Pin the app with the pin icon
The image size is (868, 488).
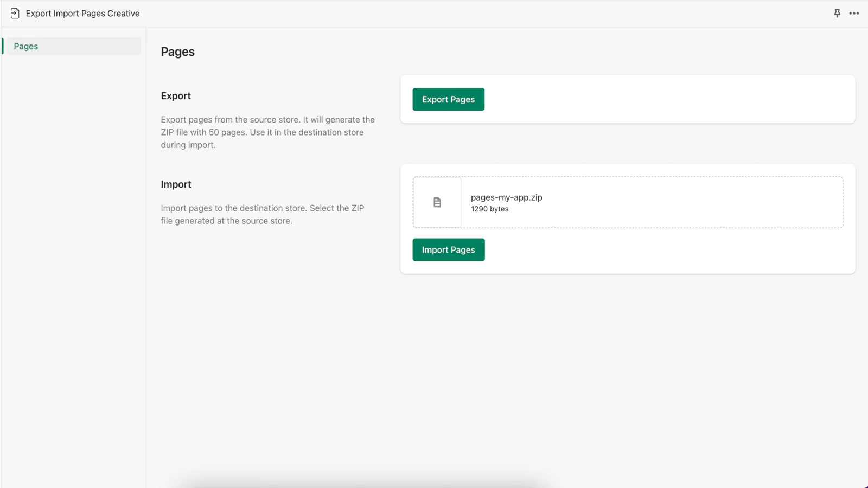click(x=837, y=13)
